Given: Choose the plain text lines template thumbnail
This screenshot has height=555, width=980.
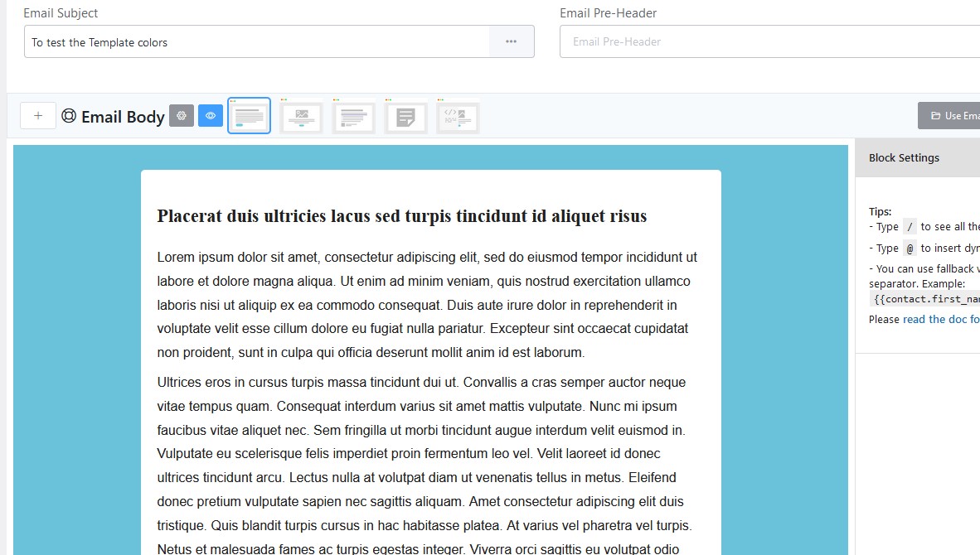Looking at the screenshot, I should click(354, 117).
